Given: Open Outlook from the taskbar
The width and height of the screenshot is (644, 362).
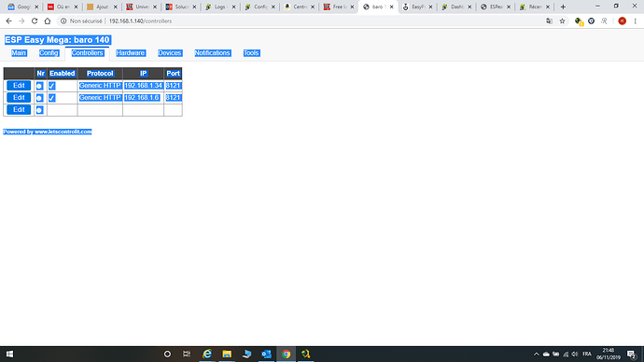Looking at the screenshot, I should [x=266, y=354].
